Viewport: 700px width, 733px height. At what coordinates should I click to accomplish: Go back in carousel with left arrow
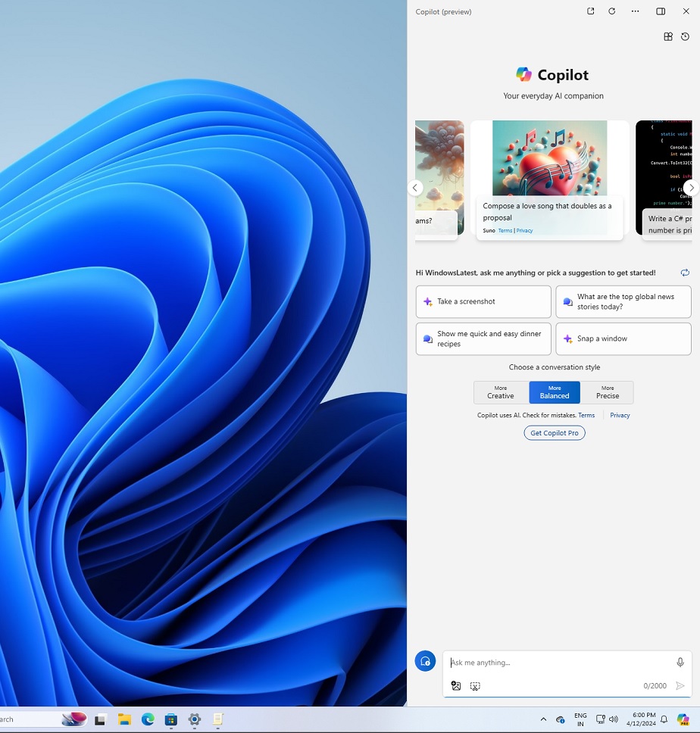414,187
